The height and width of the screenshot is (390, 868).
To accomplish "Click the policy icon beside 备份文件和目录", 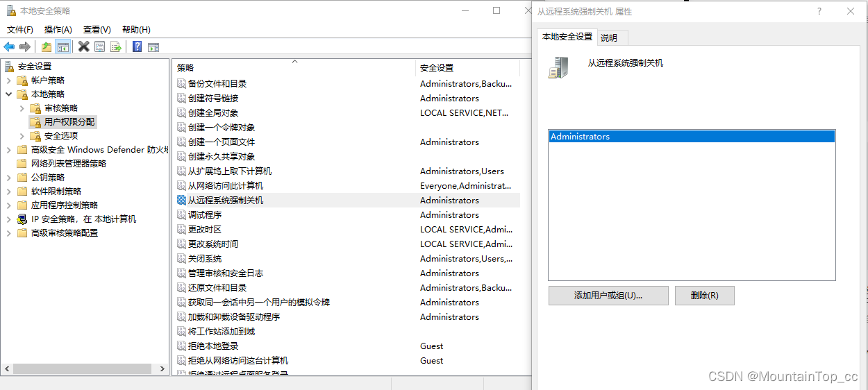I will (182, 84).
